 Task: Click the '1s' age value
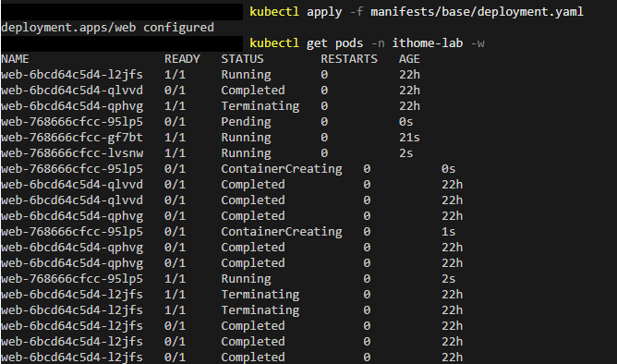point(448,232)
